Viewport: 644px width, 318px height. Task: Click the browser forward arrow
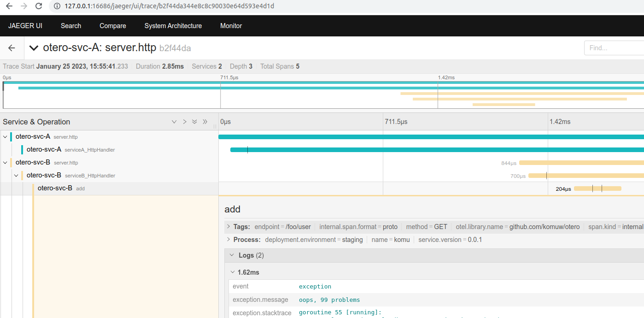point(24,6)
